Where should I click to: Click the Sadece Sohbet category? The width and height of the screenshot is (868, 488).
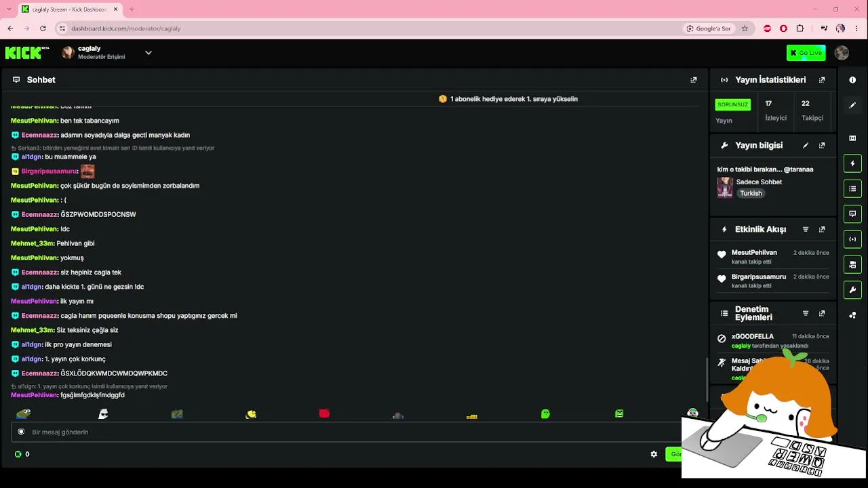tap(759, 182)
